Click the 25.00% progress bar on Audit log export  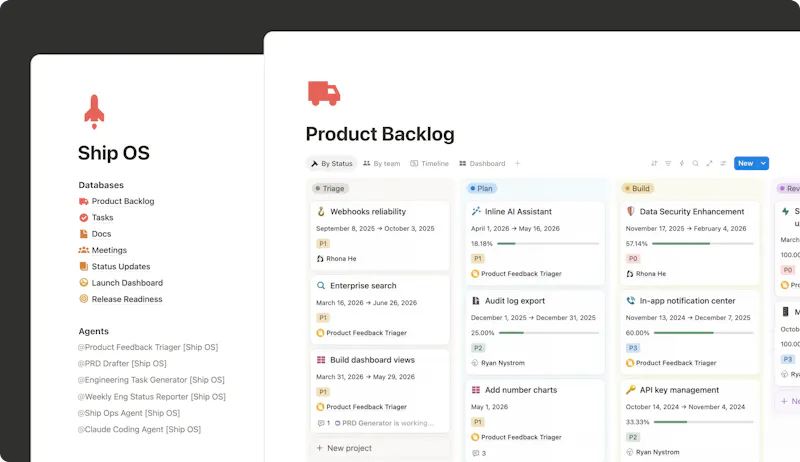point(549,332)
